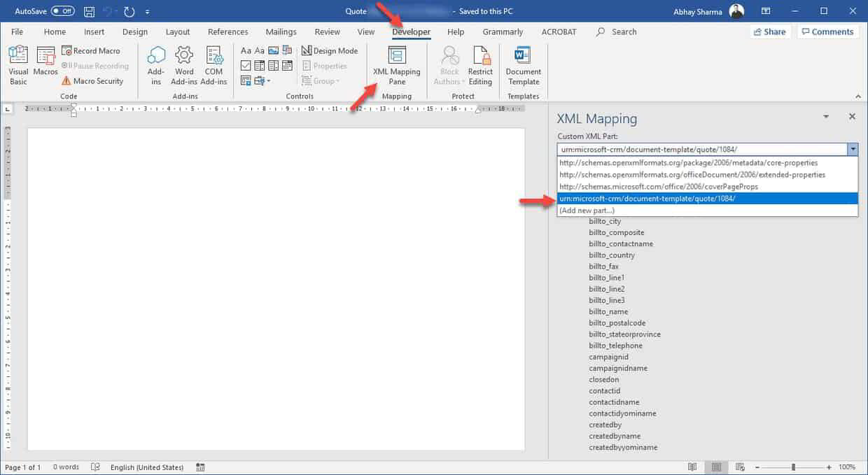The image size is (868, 475).
Task: Click 100% zoom level
Action: 847,467
